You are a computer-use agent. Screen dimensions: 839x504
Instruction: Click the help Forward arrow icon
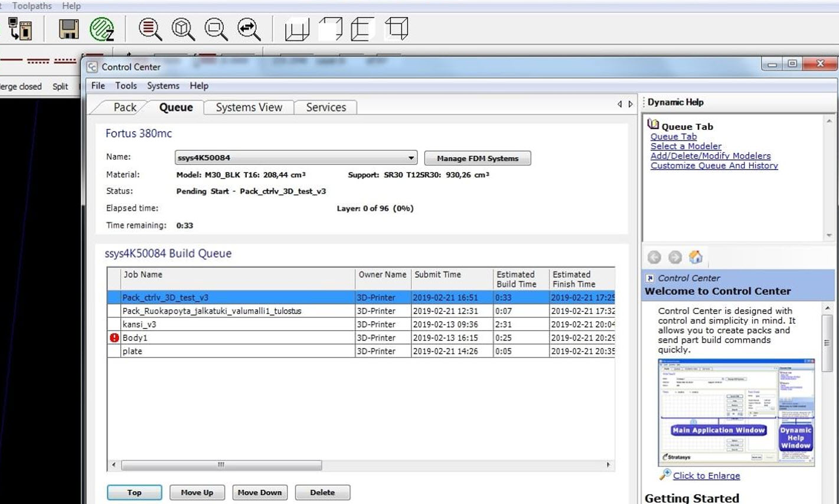(x=675, y=257)
